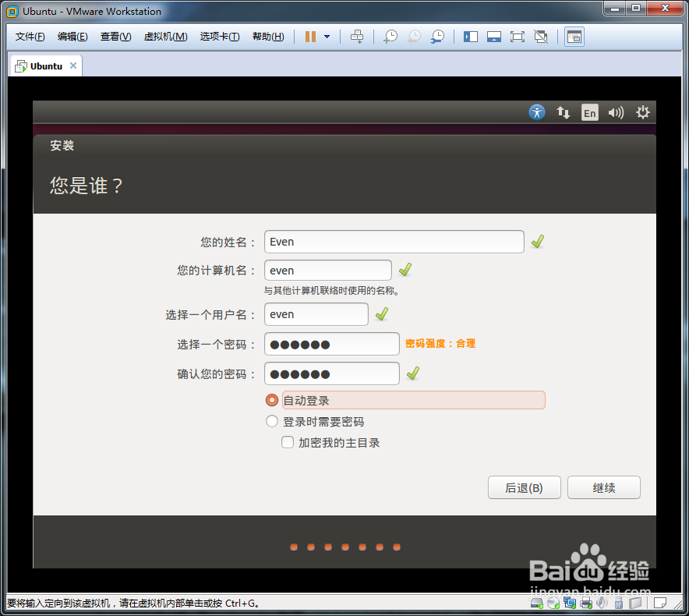Close the Ubuntu tab with its X
This screenshot has height=616, width=689.
pyautogui.click(x=73, y=65)
